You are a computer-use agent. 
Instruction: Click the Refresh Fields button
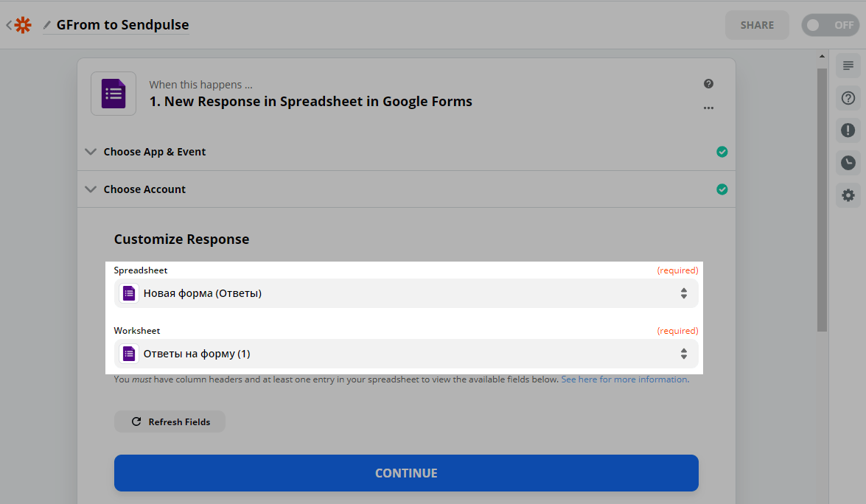(170, 421)
